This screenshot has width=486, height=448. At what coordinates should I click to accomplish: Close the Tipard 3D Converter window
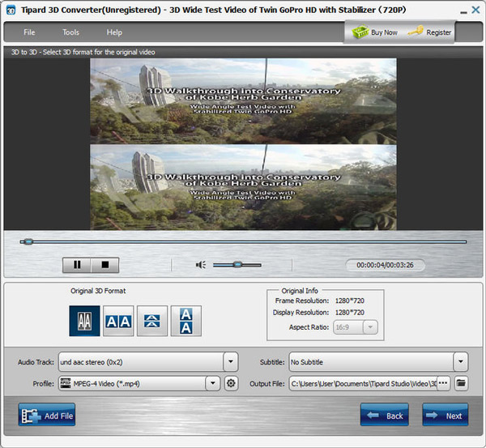475,10
